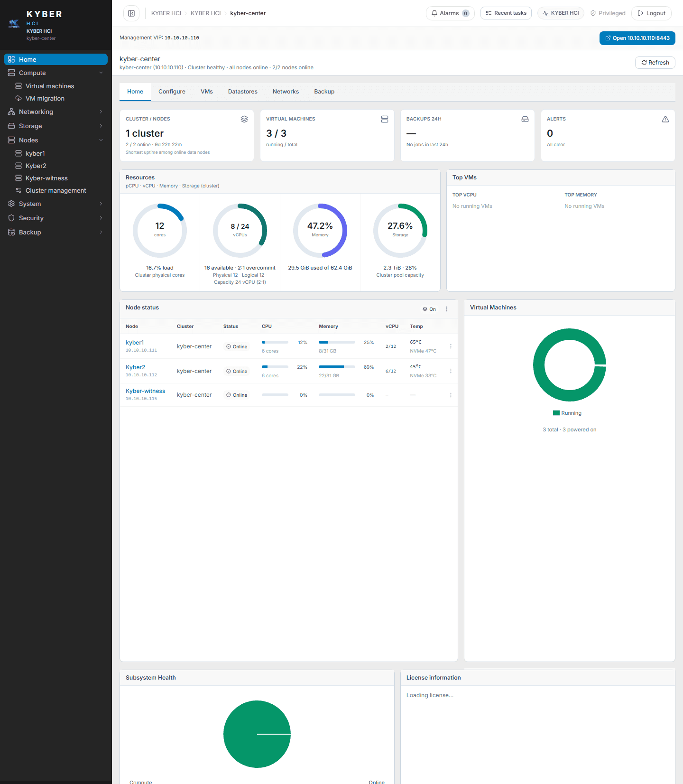The width and height of the screenshot is (683, 784).
Task: Refresh the kyber-center cluster view
Action: (x=655, y=63)
